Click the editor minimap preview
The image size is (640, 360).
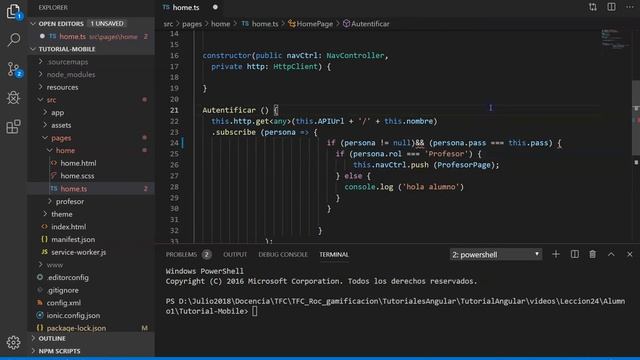615,39
